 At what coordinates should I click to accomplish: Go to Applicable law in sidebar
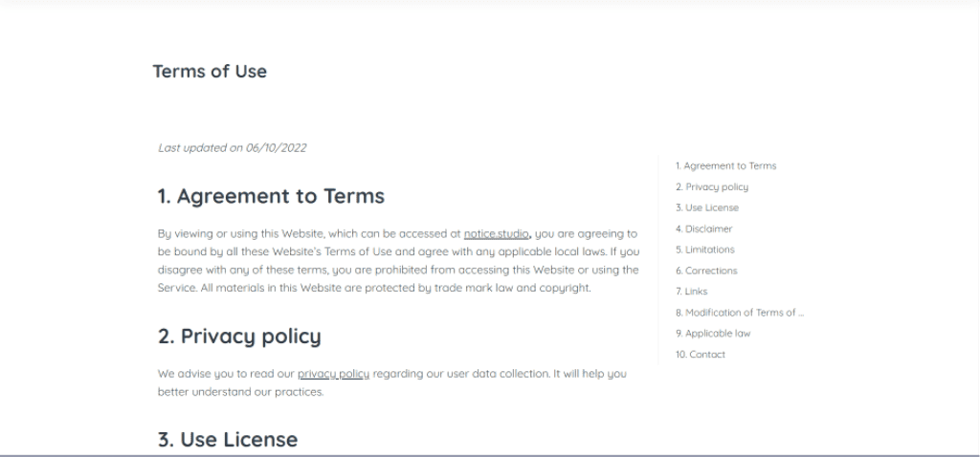point(713,334)
